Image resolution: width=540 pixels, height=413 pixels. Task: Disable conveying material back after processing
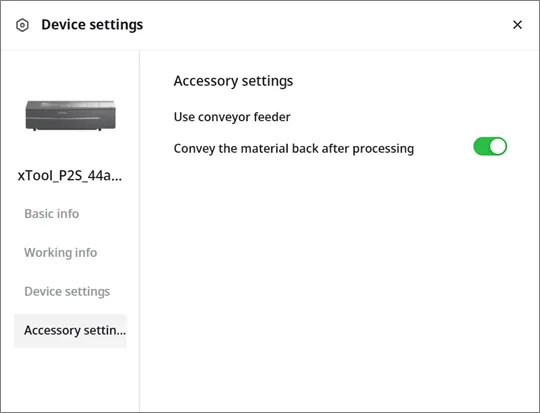490,146
